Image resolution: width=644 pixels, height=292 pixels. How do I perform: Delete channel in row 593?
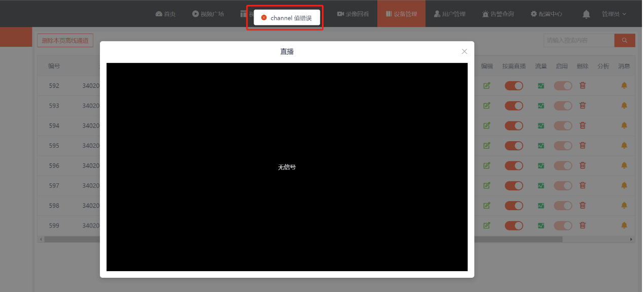point(583,106)
